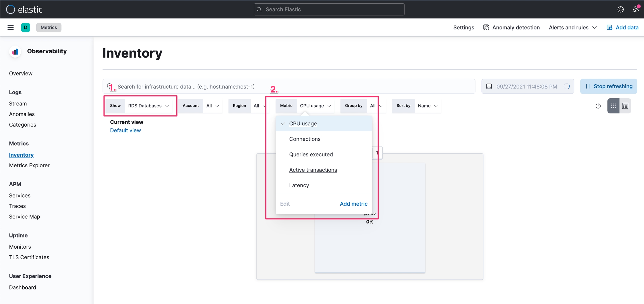Image resolution: width=644 pixels, height=304 pixels.
Task: Expand the Alerts and rules menu
Action: click(x=572, y=27)
